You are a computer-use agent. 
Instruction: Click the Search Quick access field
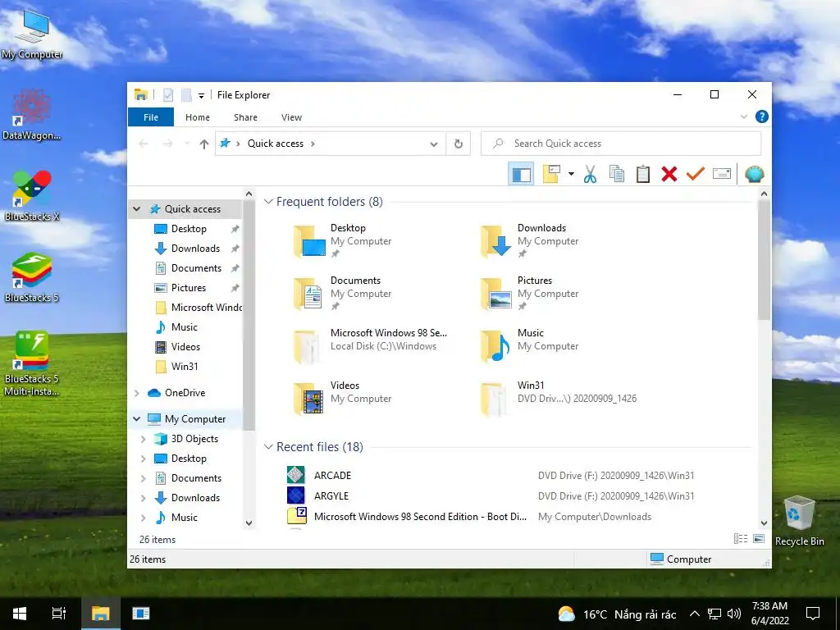(621, 144)
